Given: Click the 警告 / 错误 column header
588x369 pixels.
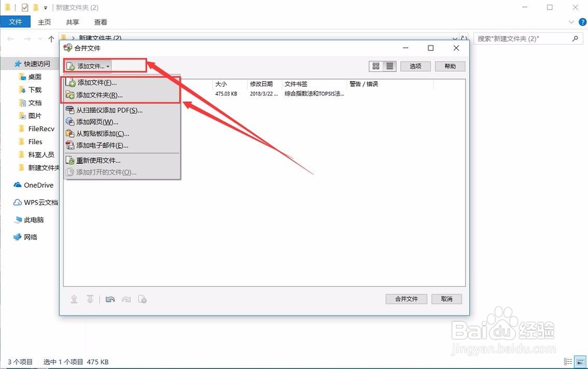Looking at the screenshot, I should coord(390,84).
